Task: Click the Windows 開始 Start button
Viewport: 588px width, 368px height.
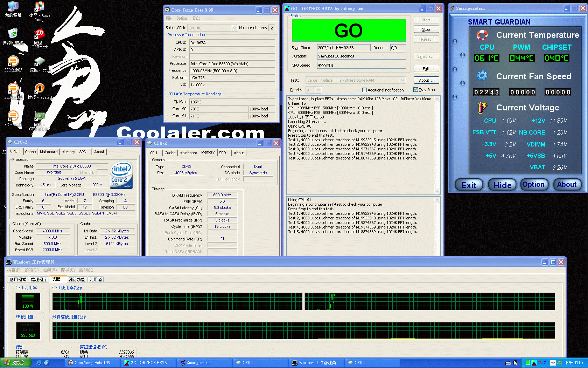Action: tap(16, 363)
